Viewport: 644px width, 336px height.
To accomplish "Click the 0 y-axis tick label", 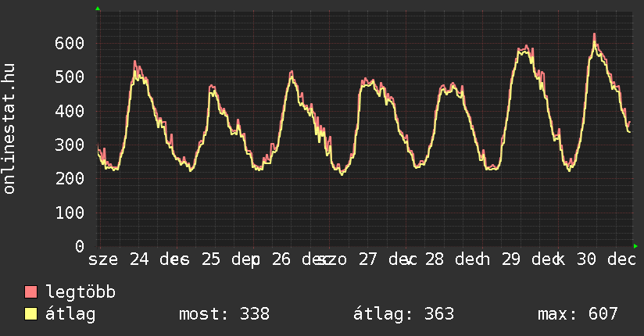I will click(80, 246).
